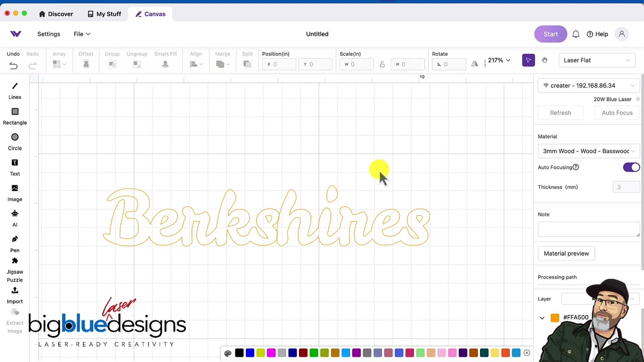The image size is (644, 362).
Task: Click the Position X input field
Action: click(x=279, y=64)
